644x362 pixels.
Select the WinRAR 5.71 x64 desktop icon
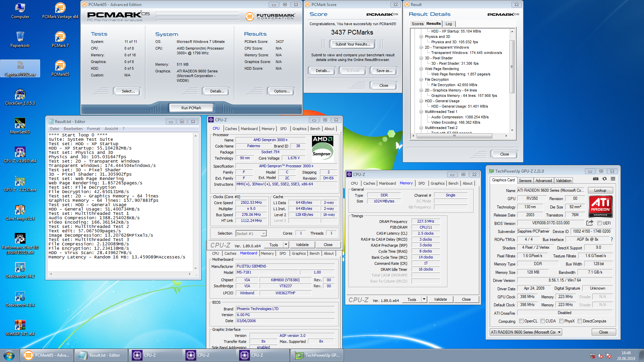click(20, 328)
